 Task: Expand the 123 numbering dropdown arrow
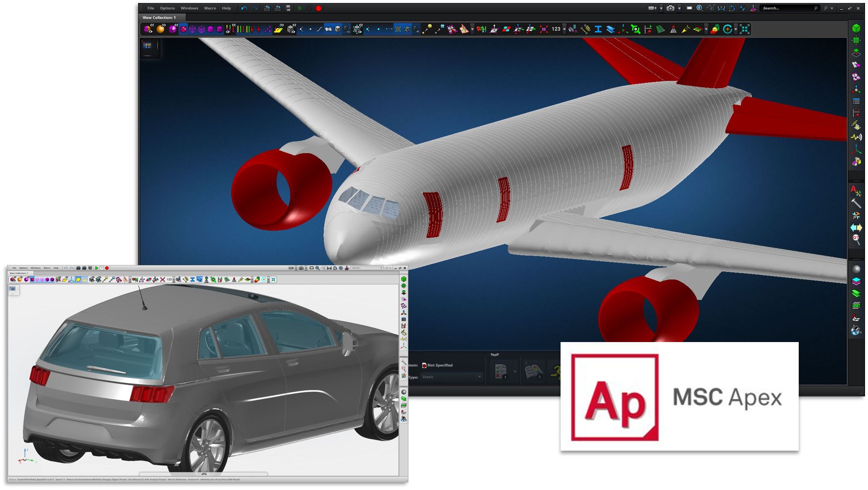564,29
